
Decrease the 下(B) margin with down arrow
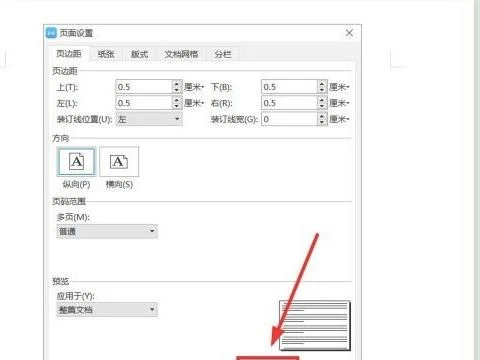(322, 90)
